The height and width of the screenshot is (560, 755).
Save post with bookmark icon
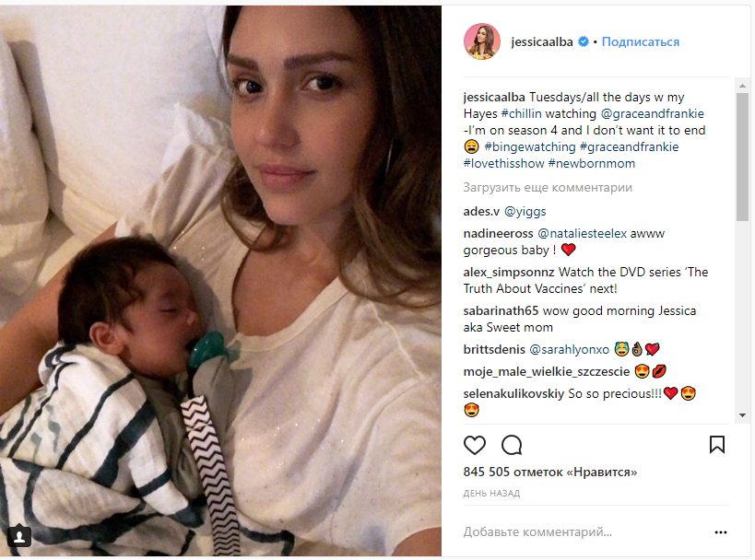717,445
